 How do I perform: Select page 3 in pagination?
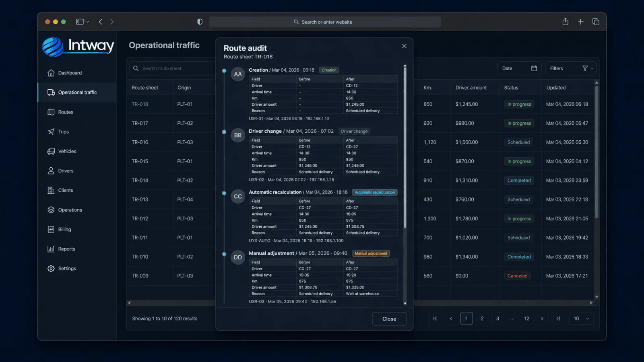coord(497,319)
